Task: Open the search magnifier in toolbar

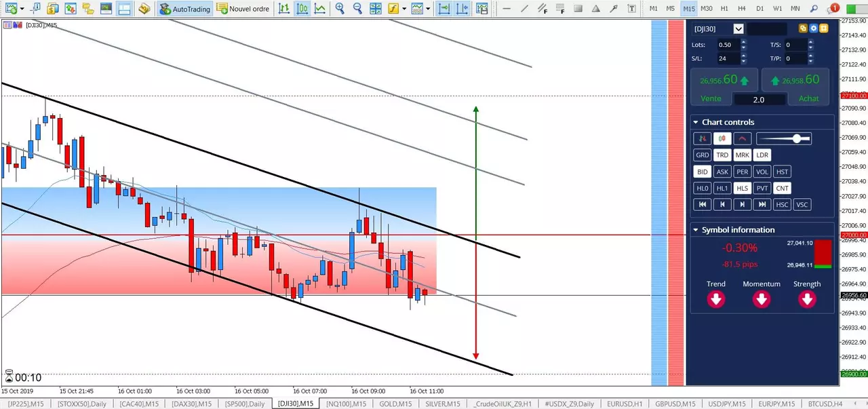Action: [x=814, y=9]
